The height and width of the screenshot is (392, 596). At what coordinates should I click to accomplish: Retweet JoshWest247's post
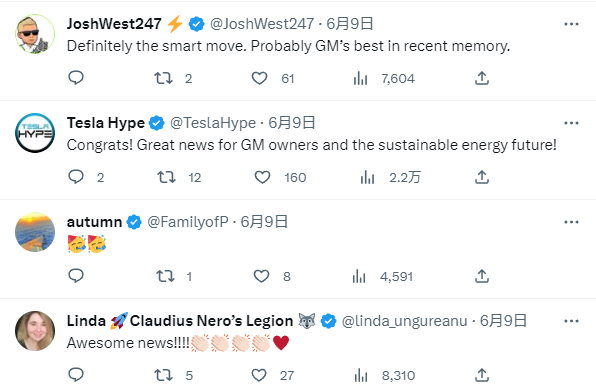163,78
